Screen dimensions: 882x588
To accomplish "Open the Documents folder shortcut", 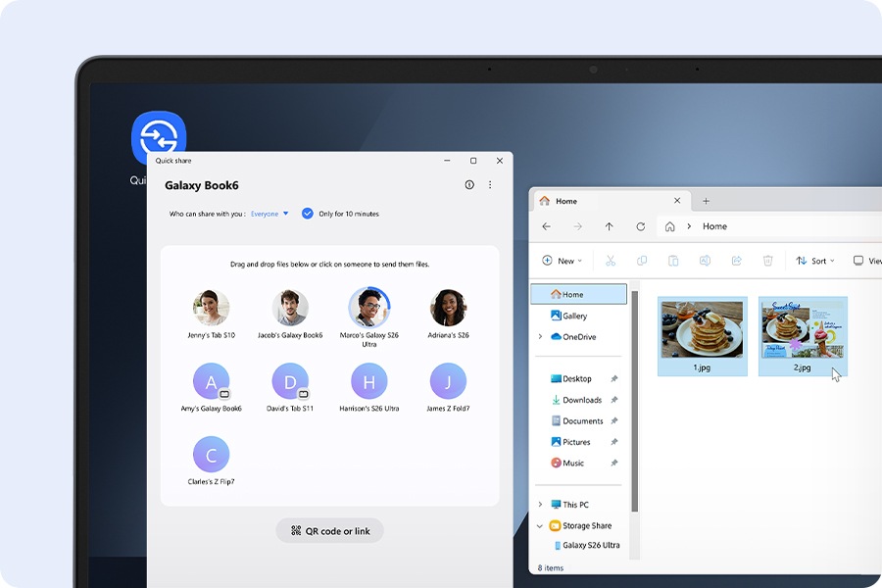I will coord(577,420).
